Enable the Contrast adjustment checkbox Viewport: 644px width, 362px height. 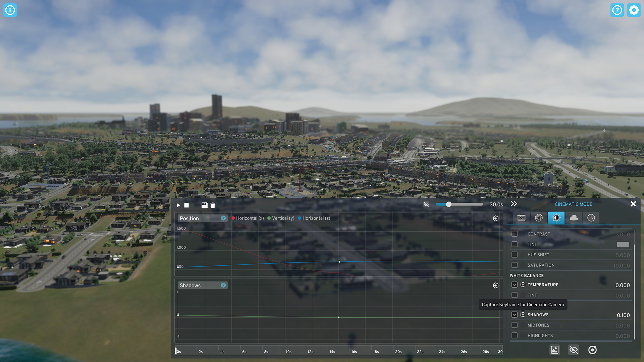point(514,234)
